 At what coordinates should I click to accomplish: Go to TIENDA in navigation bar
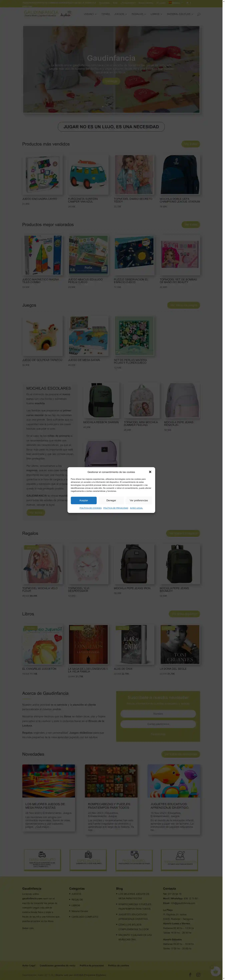click(x=105, y=14)
